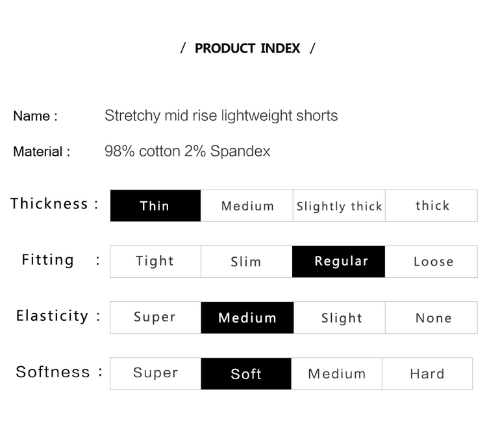The width and height of the screenshot is (487, 448).
Task: Pick the Slightly thick option
Action: pyautogui.click(x=339, y=206)
